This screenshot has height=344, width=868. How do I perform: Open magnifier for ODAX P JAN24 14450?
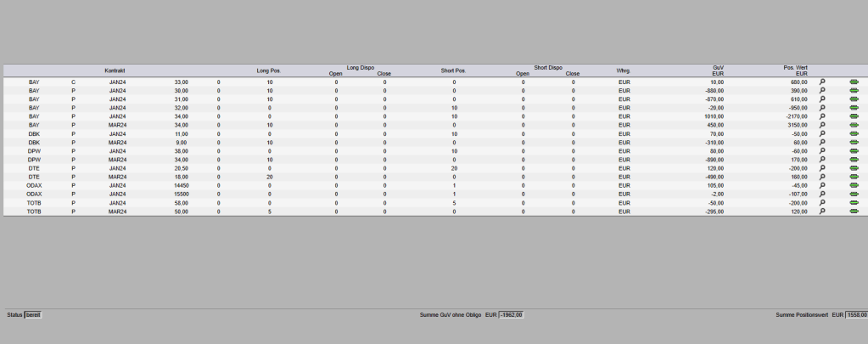tap(821, 185)
